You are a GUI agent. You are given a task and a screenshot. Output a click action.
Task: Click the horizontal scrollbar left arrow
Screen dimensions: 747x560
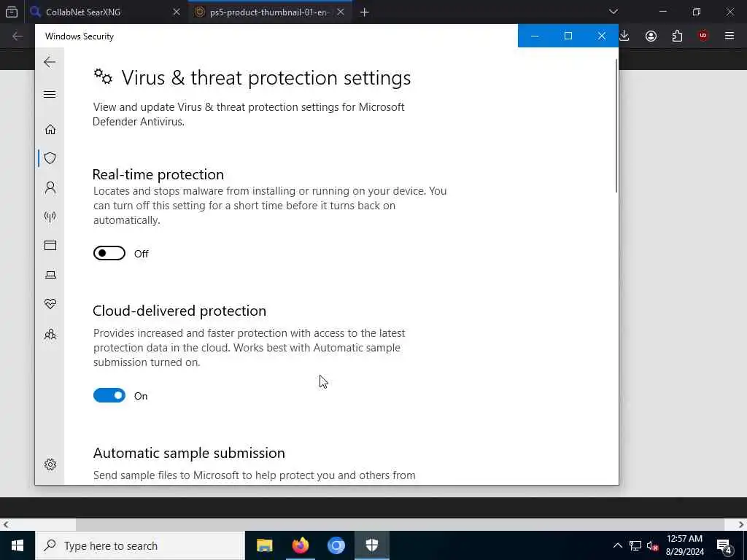5,524
